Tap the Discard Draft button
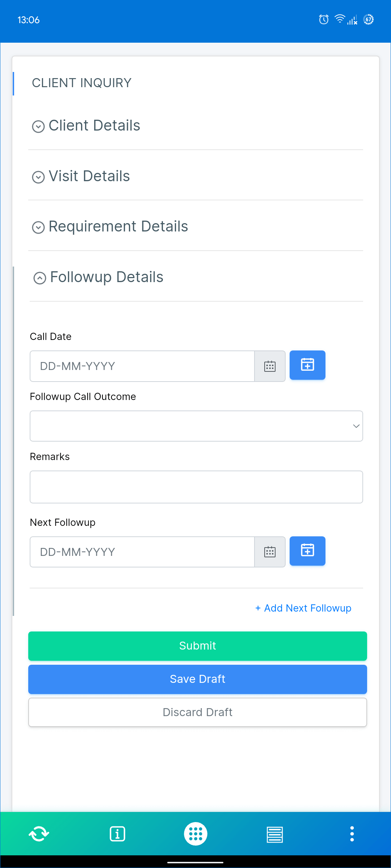The width and height of the screenshot is (391, 868). click(198, 712)
